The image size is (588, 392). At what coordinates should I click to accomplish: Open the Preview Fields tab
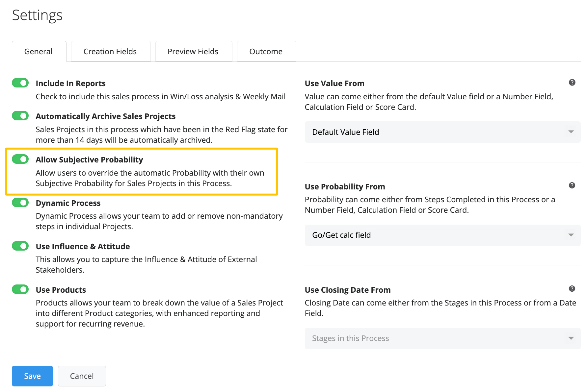pyautogui.click(x=193, y=52)
